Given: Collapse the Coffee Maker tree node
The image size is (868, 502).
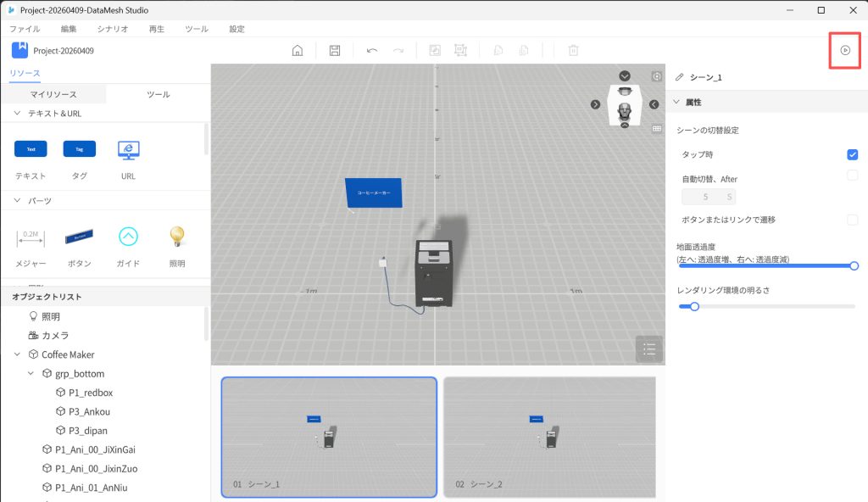Looking at the screenshot, I should 18,354.
